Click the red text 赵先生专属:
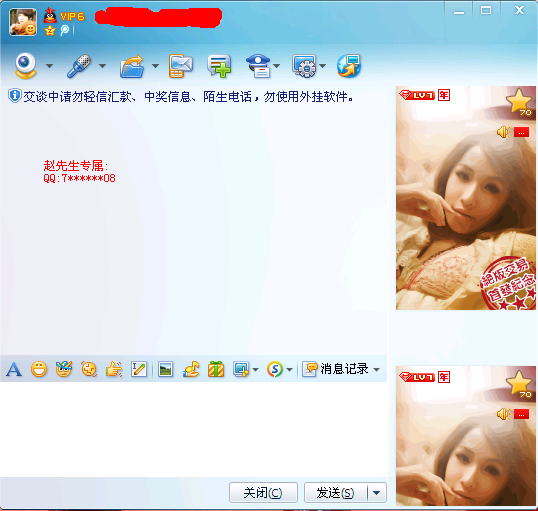538x511 pixels. 75,166
